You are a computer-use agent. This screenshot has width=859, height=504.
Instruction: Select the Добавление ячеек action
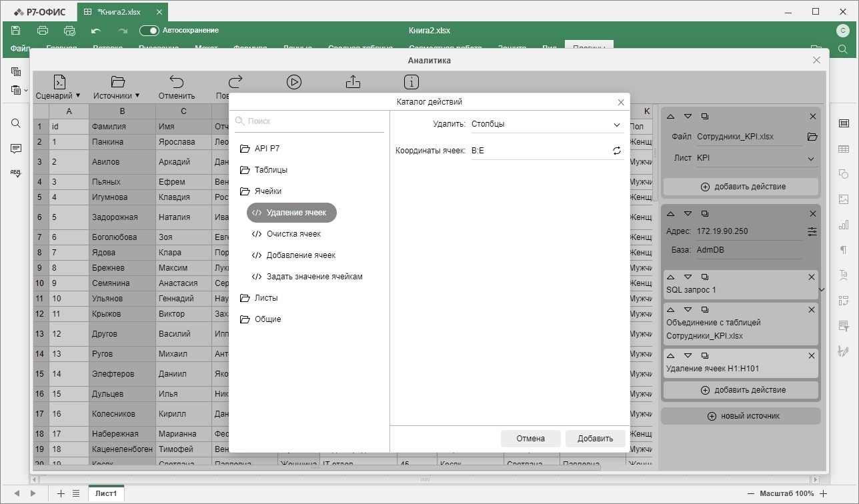click(293, 255)
